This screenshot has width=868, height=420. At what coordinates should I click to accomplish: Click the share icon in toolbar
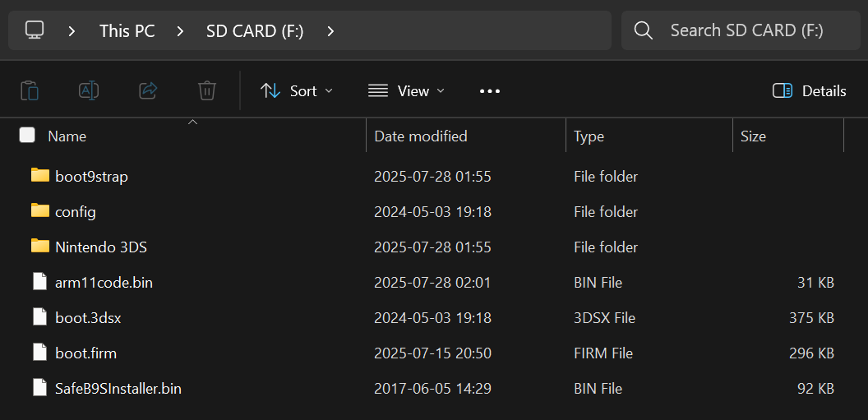[x=148, y=90]
